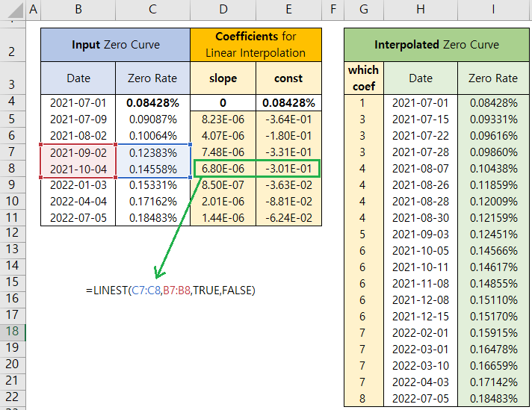Click the 'which coef' heading cell
Screen dimensions: 532x410
click(x=364, y=78)
